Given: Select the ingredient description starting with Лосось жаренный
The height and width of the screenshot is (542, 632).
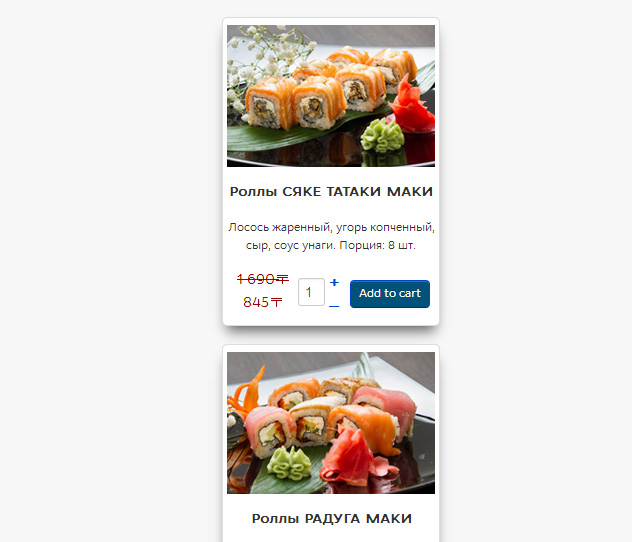Looking at the screenshot, I should tap(331, 236).
